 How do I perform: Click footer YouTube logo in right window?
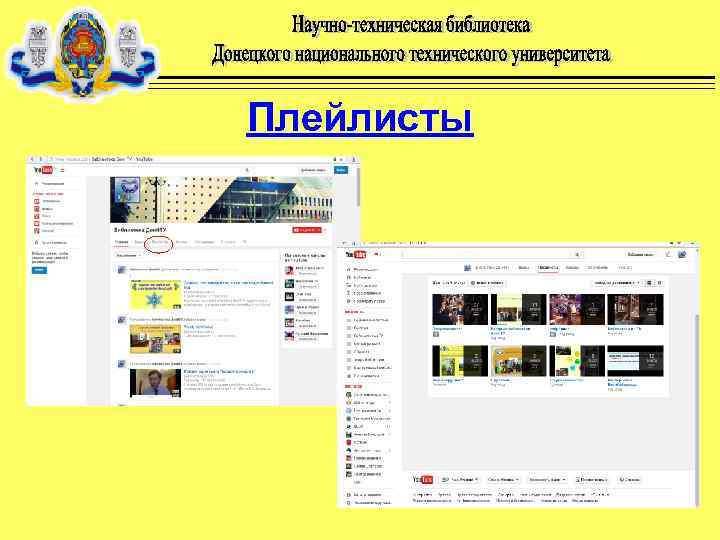point(422,479)
